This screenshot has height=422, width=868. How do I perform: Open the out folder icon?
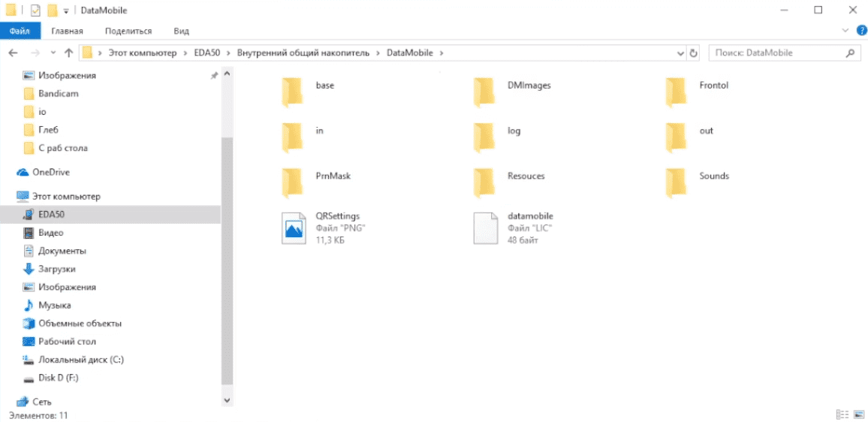(676, 137)
